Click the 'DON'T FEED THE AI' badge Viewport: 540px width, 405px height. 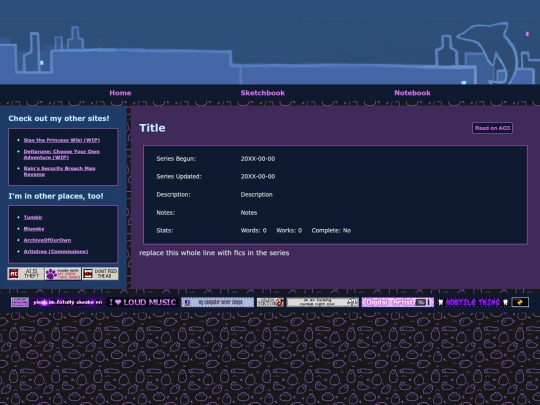click(x=100, y=274)
